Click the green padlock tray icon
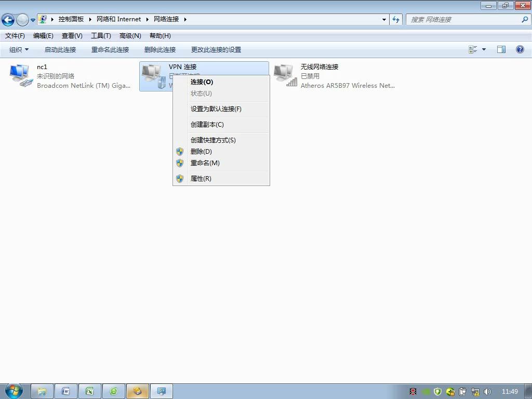This screenshot has height=399, width=532. point(450,392)
